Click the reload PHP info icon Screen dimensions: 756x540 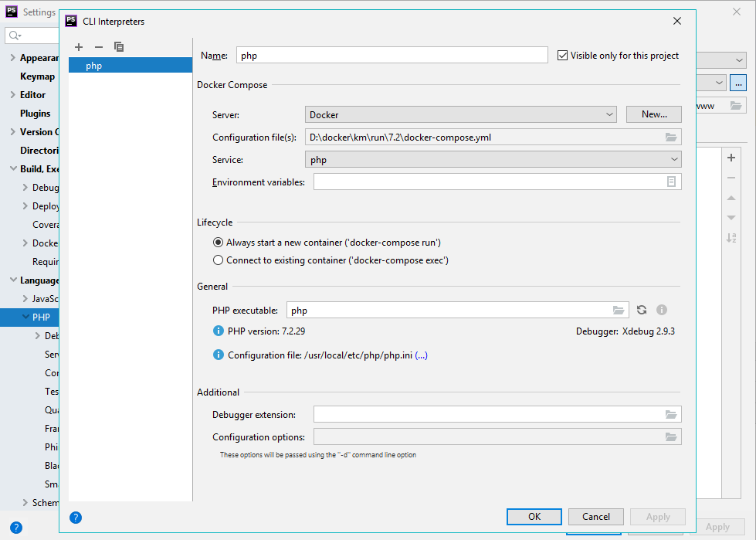(642, 310)
